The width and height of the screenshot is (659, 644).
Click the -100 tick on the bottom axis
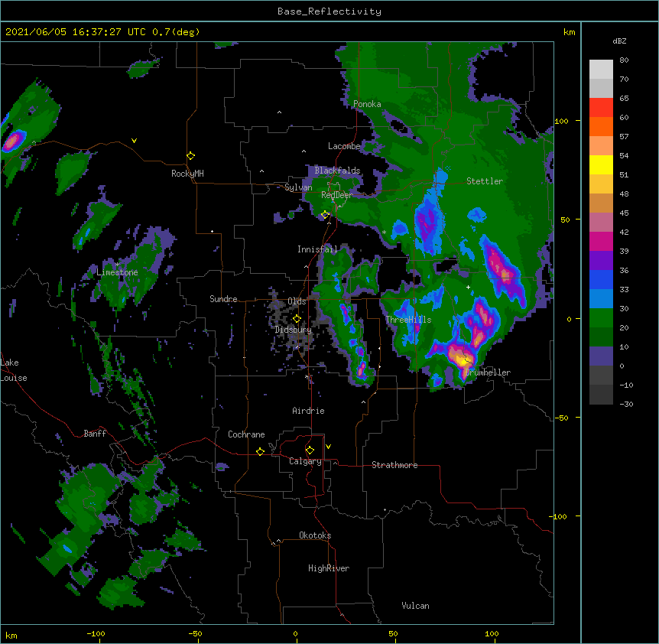[x=96, y=633]
